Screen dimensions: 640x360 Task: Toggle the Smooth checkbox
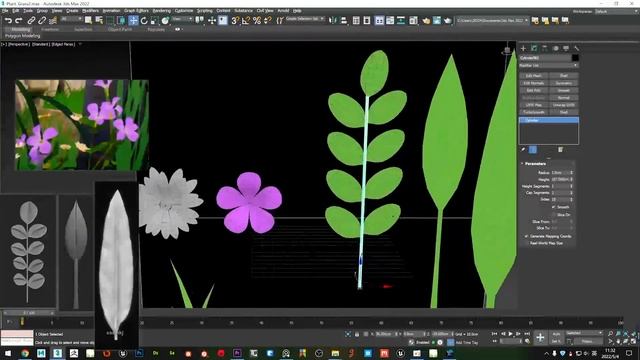pyautogui.click(x=554, y=207)
